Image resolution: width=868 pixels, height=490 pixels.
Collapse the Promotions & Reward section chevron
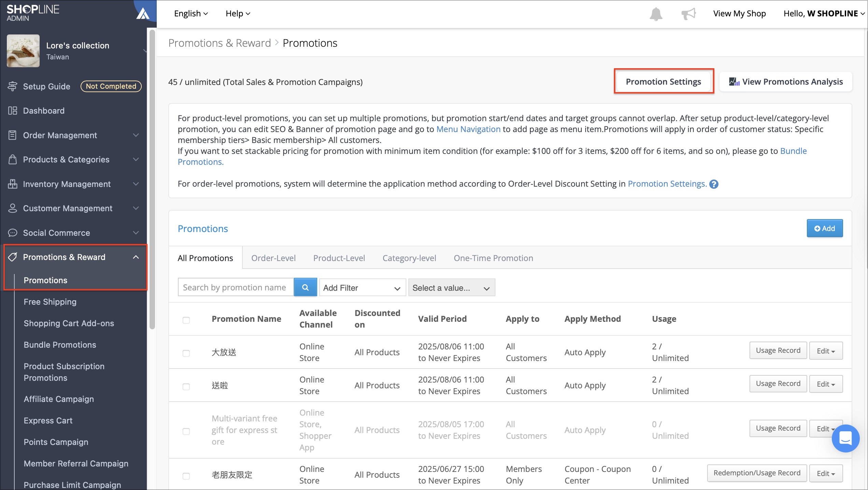pos(136,257)
